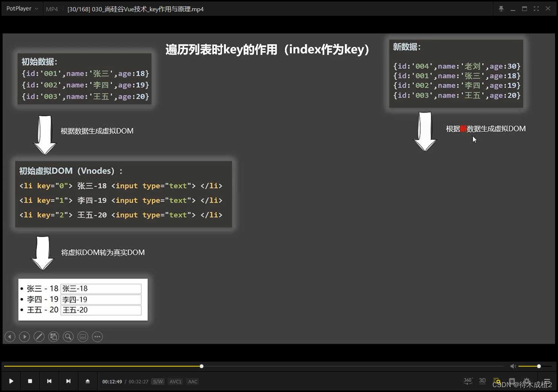Adjust the volume slider
The width and height of the screenshot is (558, 392).
coord(535,366)
